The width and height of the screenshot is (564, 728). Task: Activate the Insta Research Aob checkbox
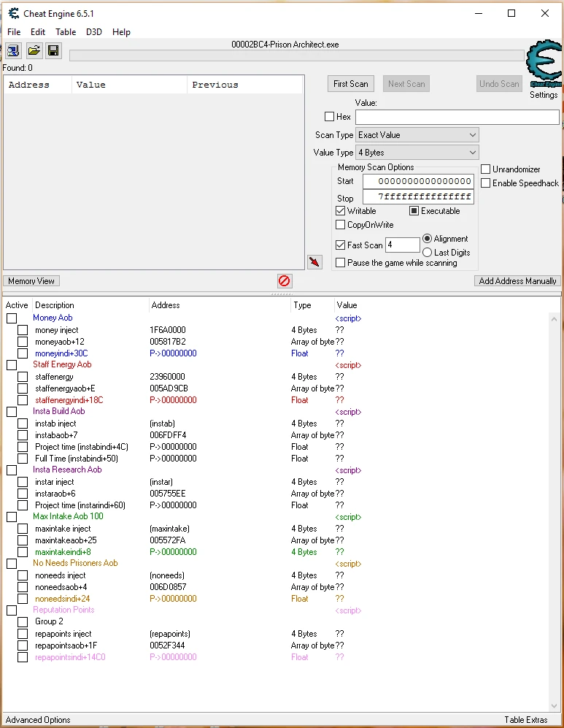click(x=12, y=470)
